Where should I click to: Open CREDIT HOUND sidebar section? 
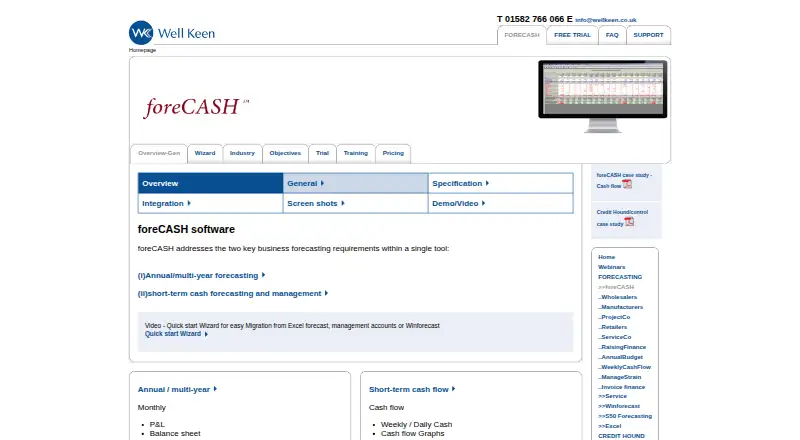pyautogui.click(x=621, y=436)
